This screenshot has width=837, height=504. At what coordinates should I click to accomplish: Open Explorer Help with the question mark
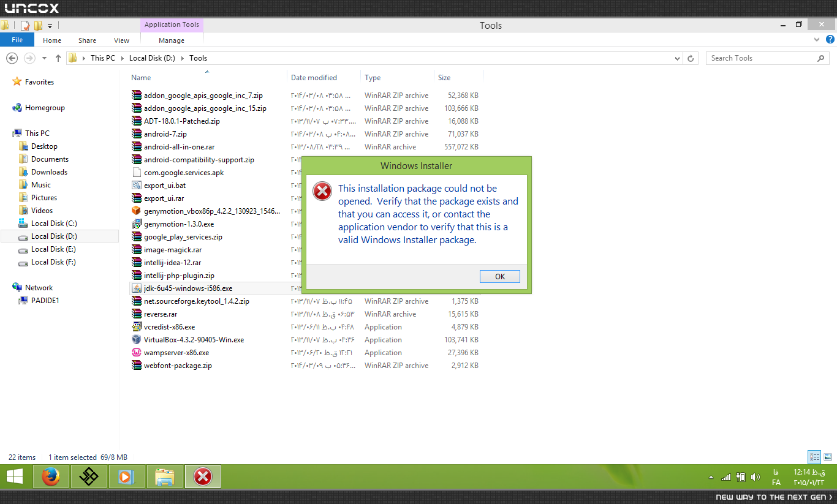(x=830, y=40)
